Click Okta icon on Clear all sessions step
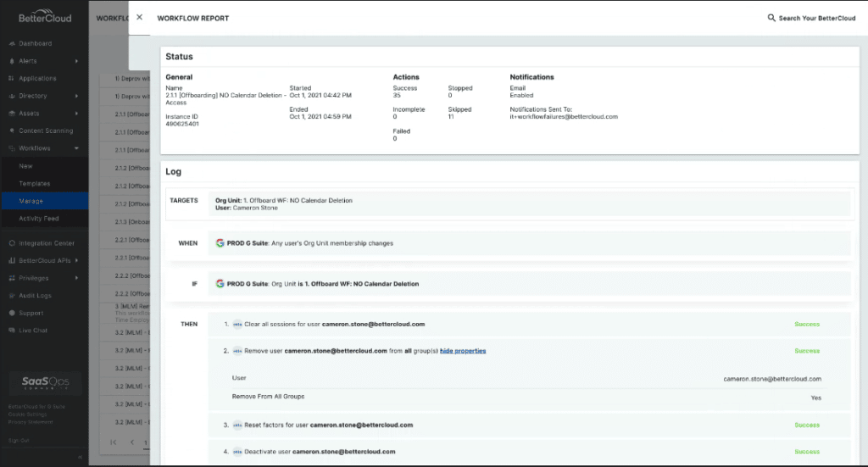 [237, 325]
